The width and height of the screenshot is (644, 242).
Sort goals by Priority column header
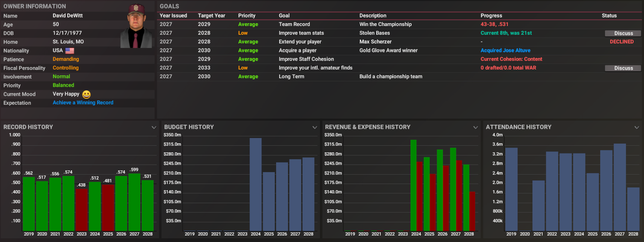click(x=247, y=16)
